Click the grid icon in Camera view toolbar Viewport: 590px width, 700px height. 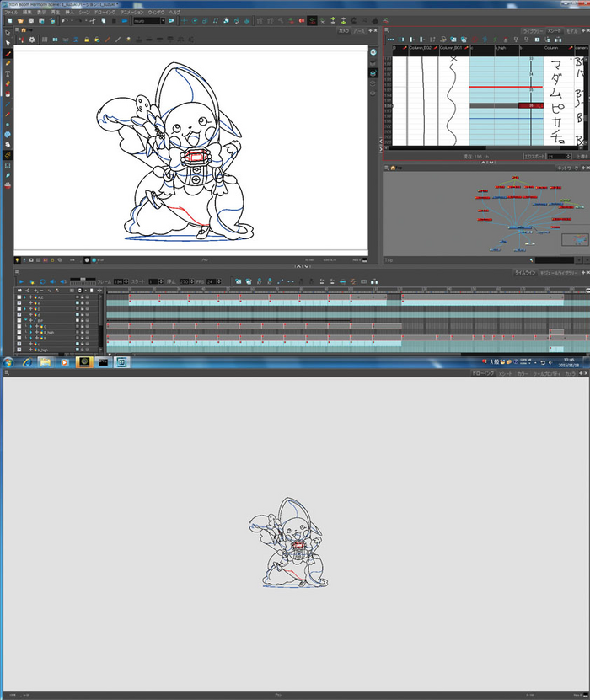pos(45,40)
